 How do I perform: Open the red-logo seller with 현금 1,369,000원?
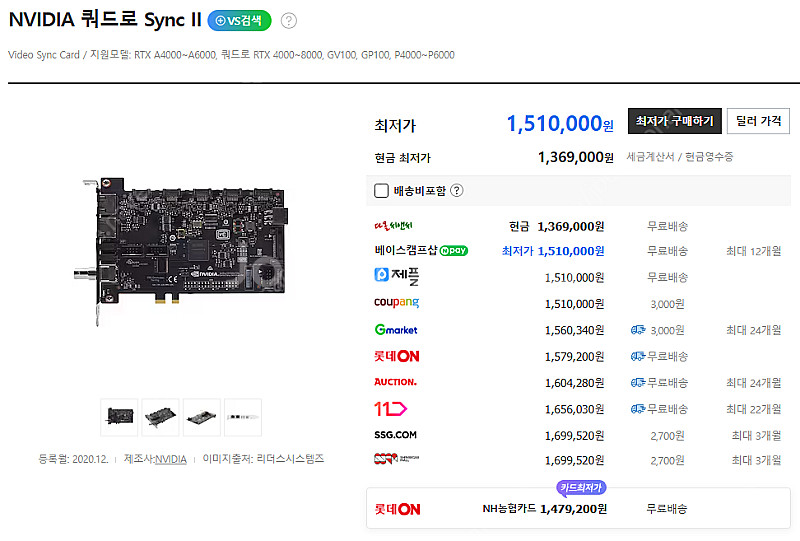tap(393, 226)
